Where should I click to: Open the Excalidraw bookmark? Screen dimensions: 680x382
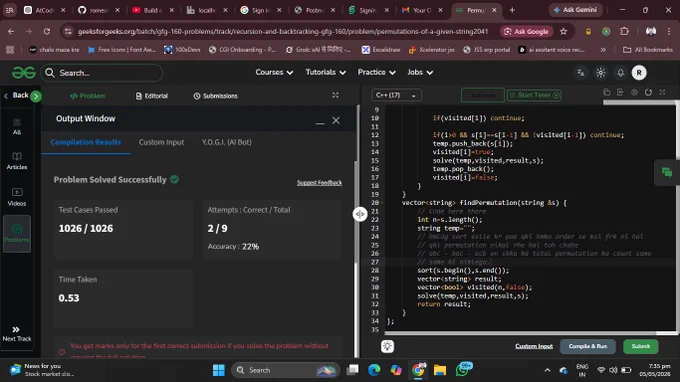[x=381, y=50]
